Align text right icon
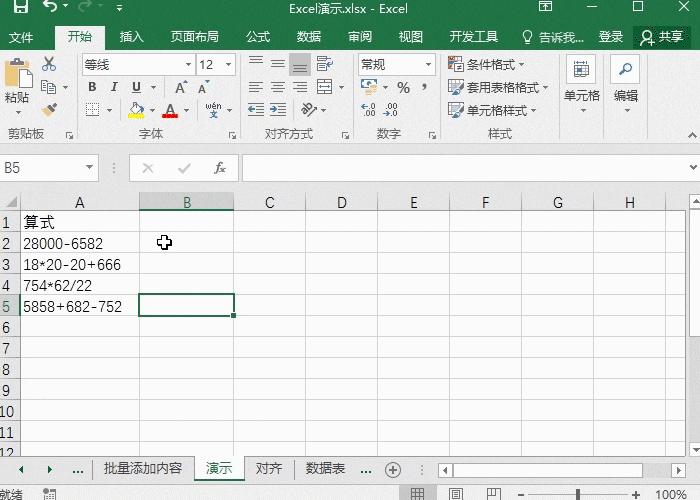 tap(300, 87)
